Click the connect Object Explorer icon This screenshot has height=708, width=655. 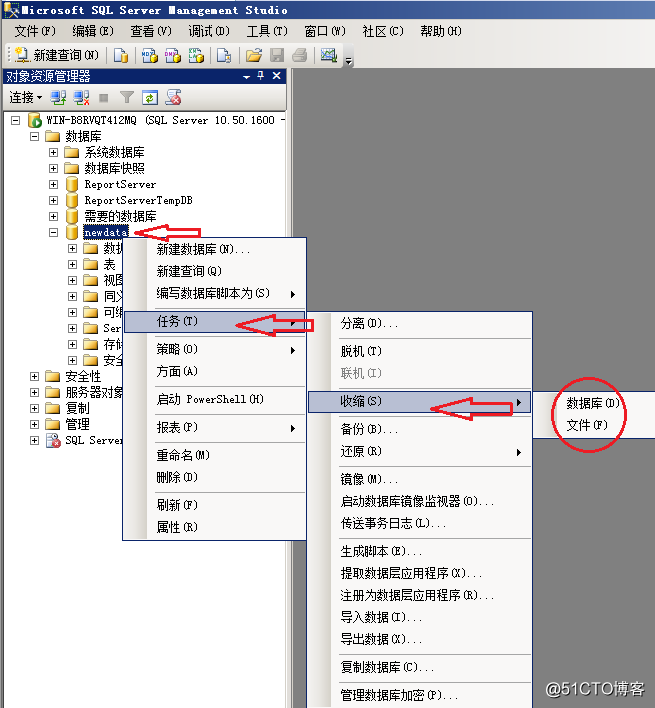(x=58, y=97)
